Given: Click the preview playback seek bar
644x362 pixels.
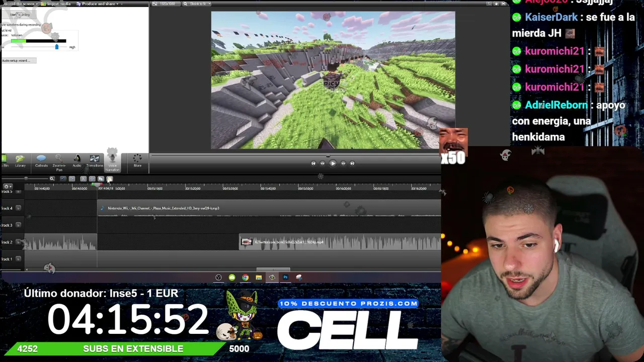Looking at the screenshot, I should pos(294,155).
